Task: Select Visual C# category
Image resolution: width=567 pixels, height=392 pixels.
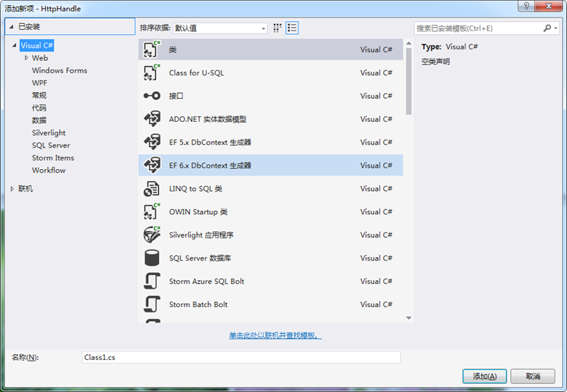Action: tap(37, 46)
